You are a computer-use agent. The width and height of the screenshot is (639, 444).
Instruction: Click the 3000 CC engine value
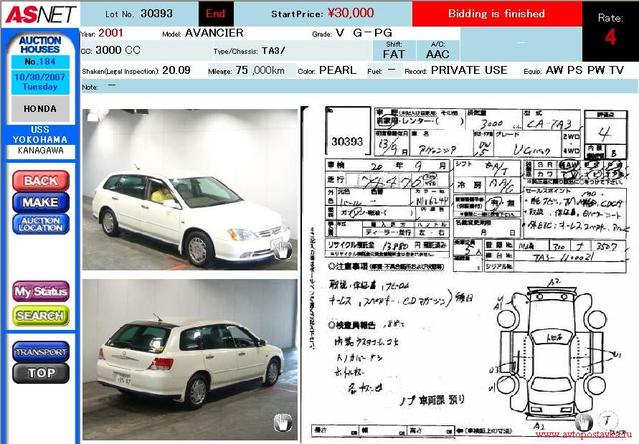point(118,50)
